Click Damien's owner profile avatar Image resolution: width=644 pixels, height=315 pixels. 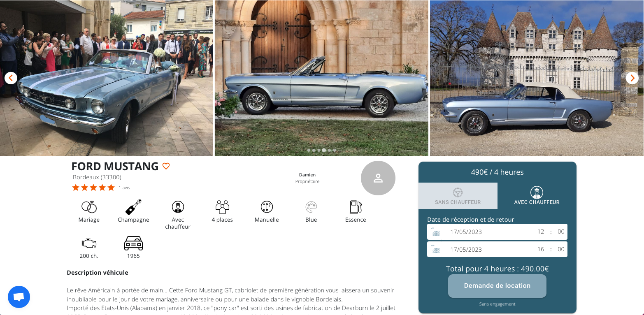point(378,178)
